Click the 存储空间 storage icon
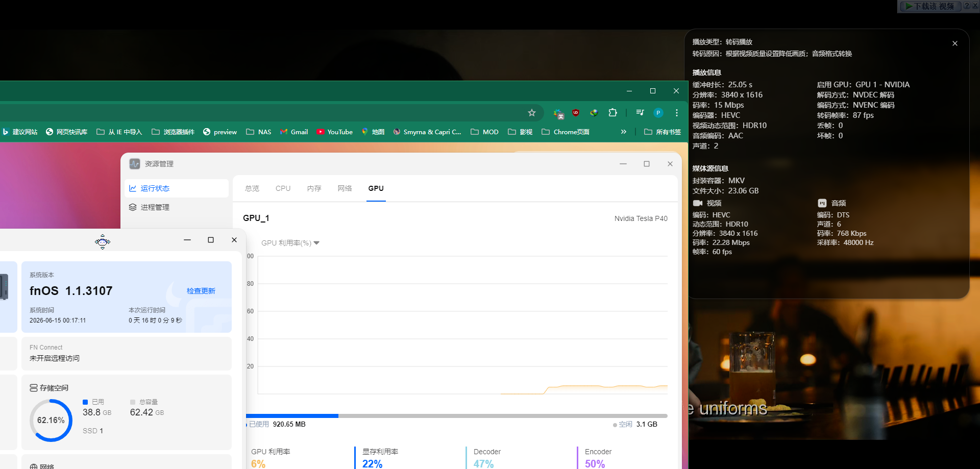Viewport: 980px width, 469px height. pyautogui.click(x=34, y=388)
